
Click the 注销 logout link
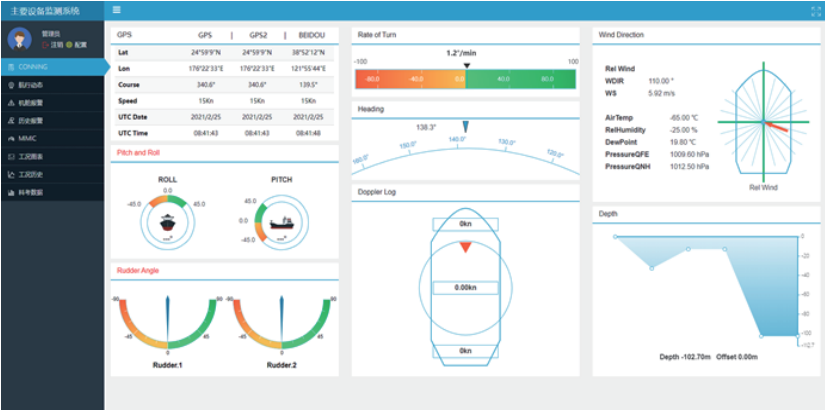[55, 45]
